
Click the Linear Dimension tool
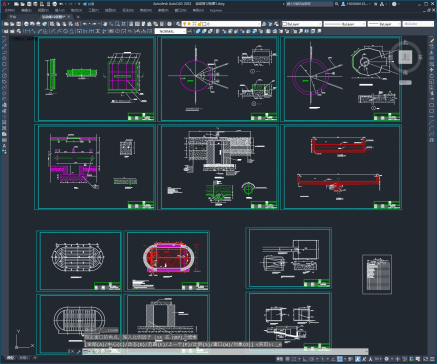click(27, 31)
